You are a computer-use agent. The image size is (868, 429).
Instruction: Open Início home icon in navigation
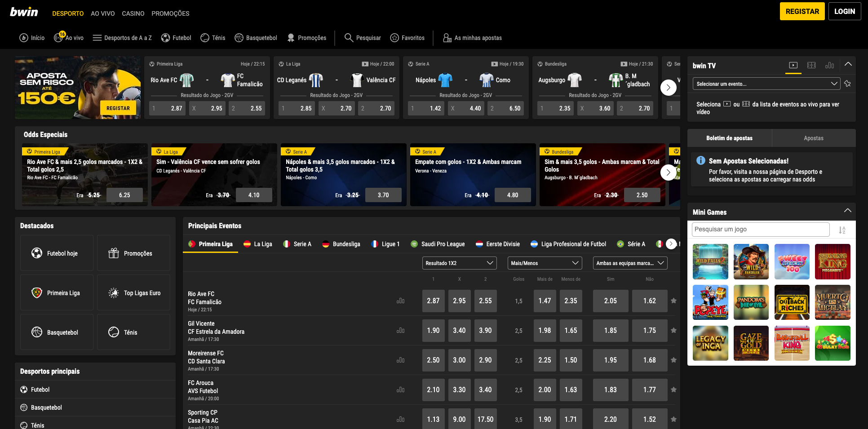tap(24, 38)
